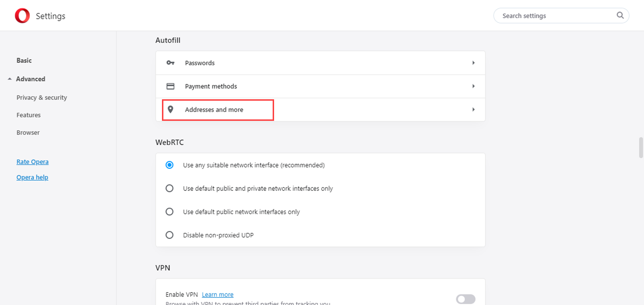Collapse the Advanced section arrow

pos(10,79)
